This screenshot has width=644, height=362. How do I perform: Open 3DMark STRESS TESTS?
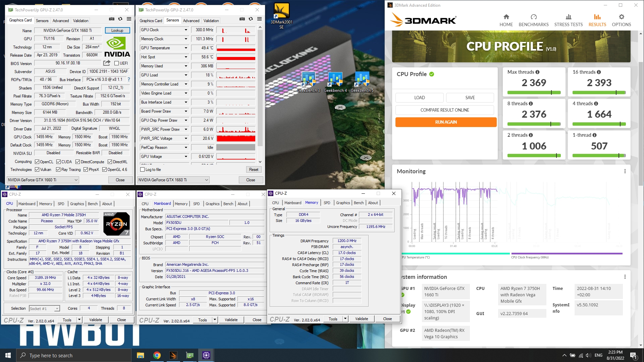click(x=568, y=20)
